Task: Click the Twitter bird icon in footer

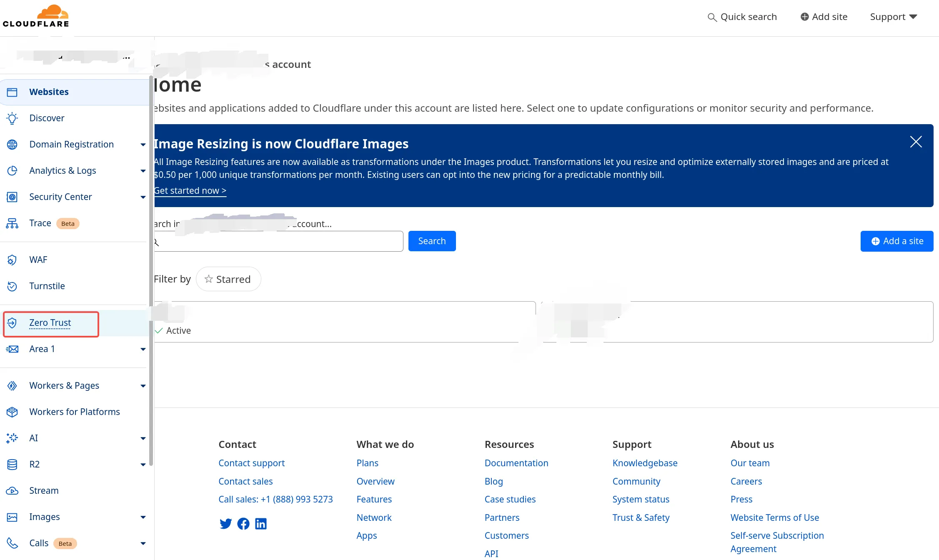Action: (x=225, y=524)
